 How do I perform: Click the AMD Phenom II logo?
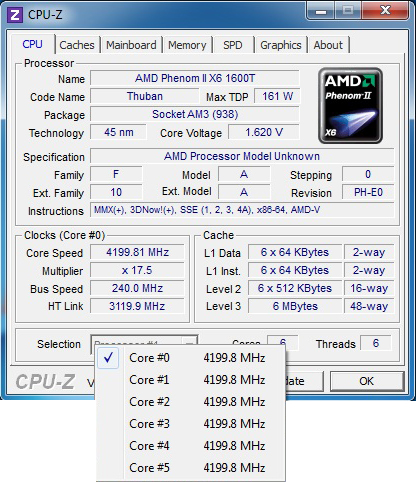pyautogui.click(x=350, y=106)
